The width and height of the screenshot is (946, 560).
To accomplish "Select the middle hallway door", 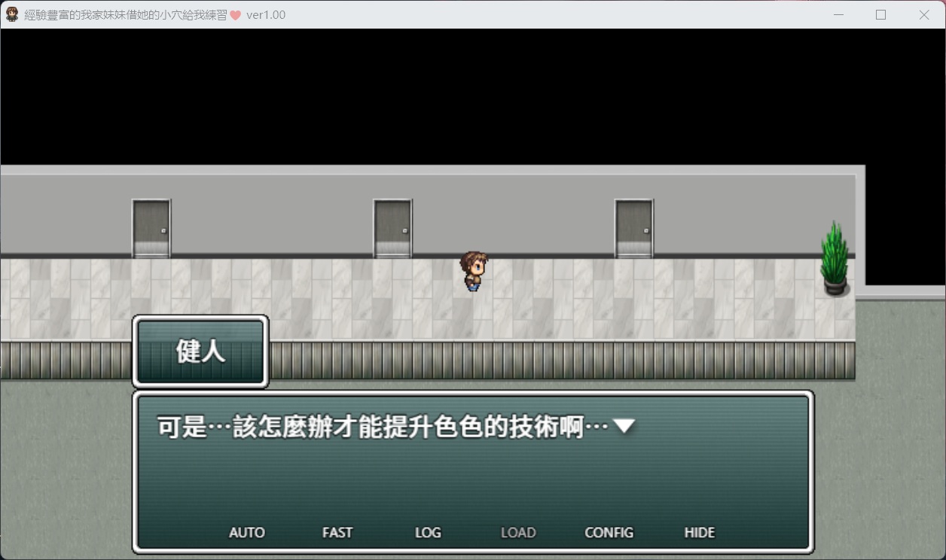I will click(x=392, y=228).
